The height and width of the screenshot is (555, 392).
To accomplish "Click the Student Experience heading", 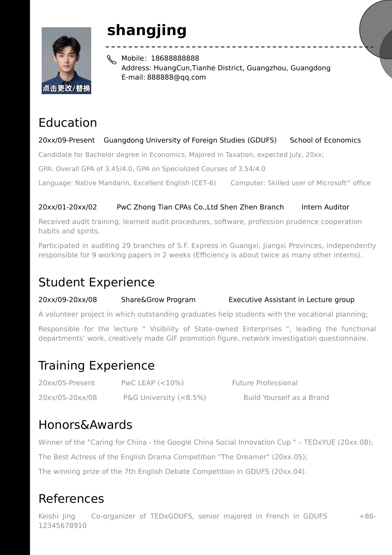I will [97, 282].
